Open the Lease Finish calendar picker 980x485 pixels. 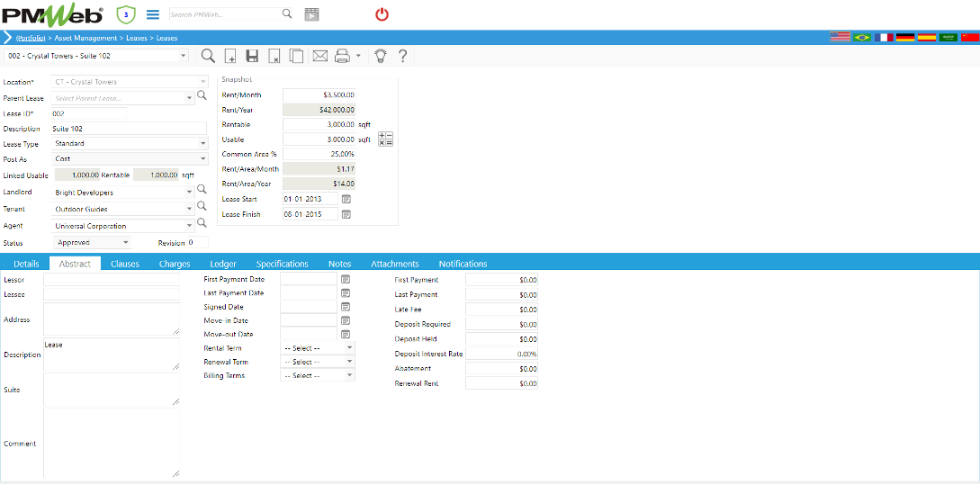coord(346,214)
